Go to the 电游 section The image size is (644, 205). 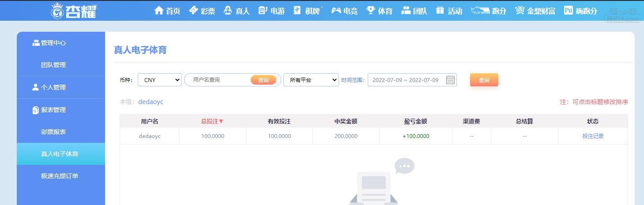click(277, 11)
